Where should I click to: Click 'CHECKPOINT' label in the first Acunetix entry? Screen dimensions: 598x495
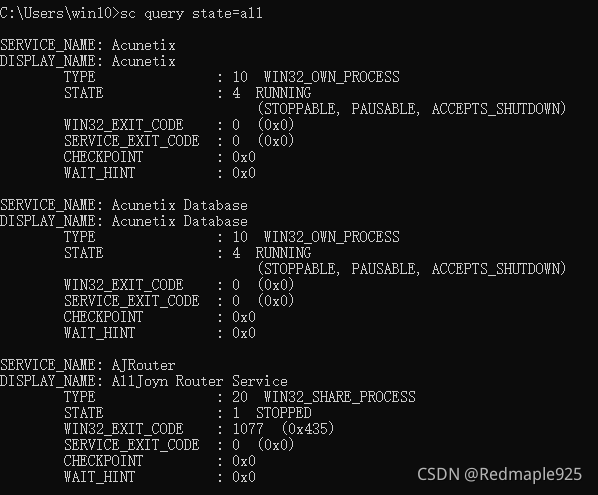[x=103, y=157]
